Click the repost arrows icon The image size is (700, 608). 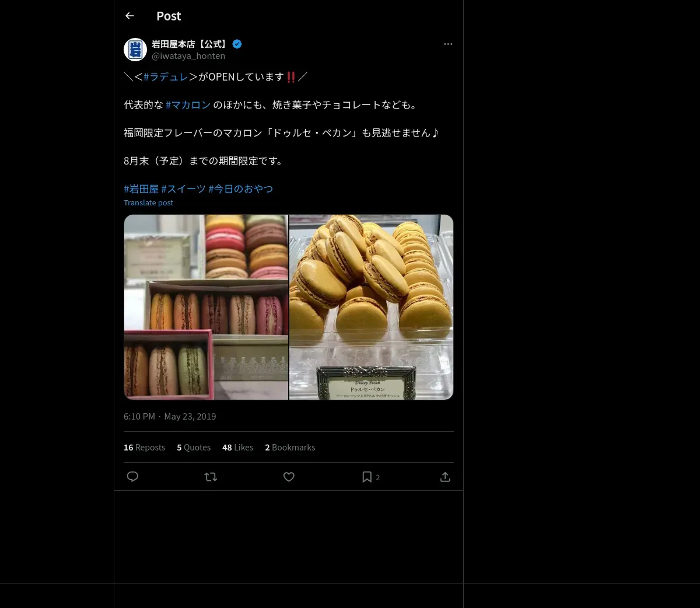coord(211,477)
